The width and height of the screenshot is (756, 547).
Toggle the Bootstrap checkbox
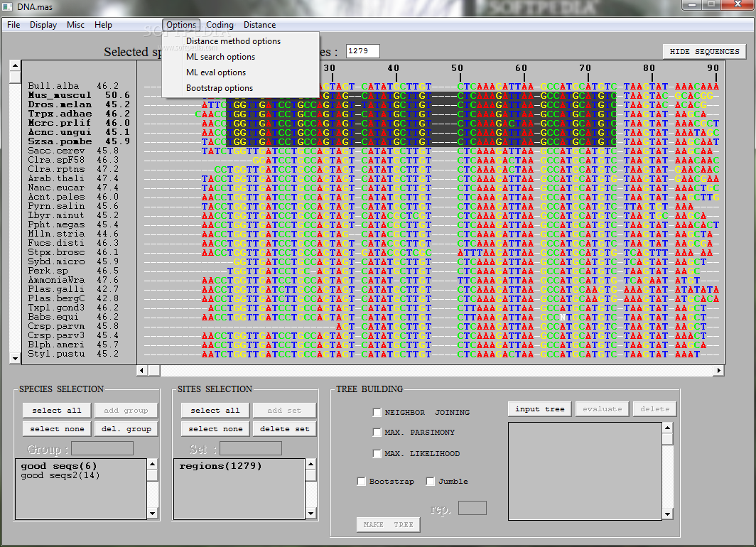point(361,481)
